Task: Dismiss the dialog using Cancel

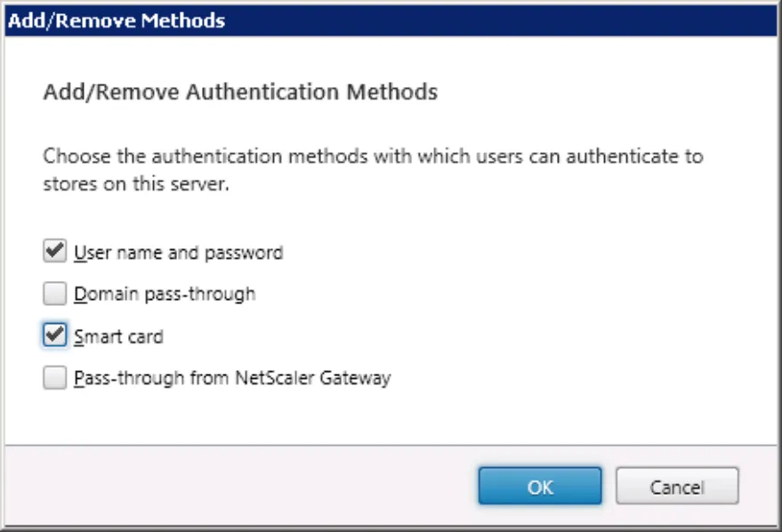Action: pos(677,486)
